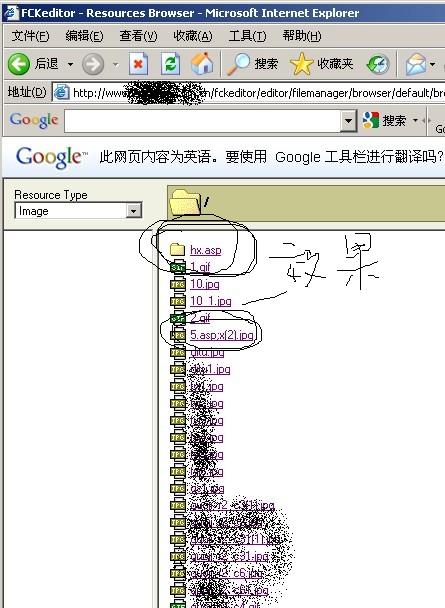The height and width of the screenshot is (608, 445).
Task: Click the 10_1.jpg file link
Action: click(210, 301)
